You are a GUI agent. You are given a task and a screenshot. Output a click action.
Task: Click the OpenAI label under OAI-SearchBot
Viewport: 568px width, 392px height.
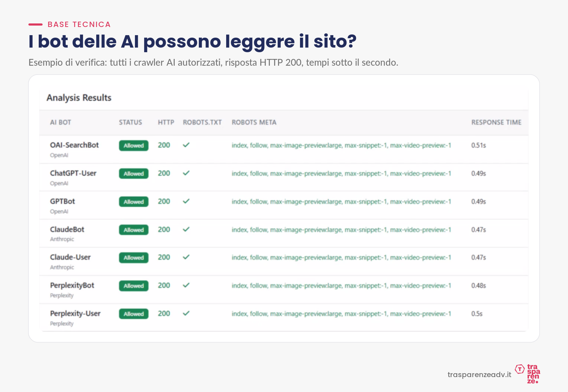tap(59, 155)
